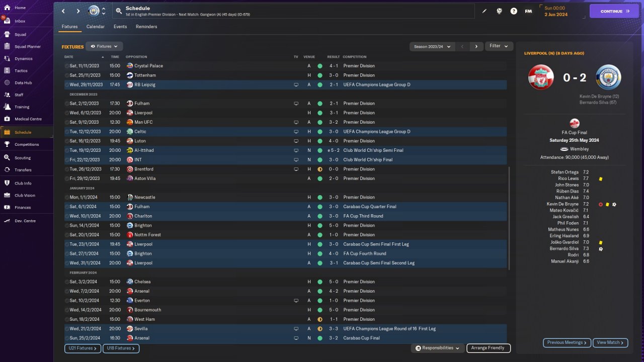Sort fixtures by the Date column header
This screenshot has height=362, width=644.
[x=69, y=57]
